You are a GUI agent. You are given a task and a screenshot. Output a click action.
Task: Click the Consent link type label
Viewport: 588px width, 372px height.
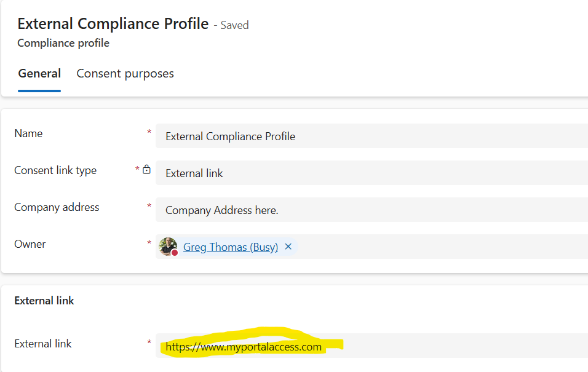55,170
